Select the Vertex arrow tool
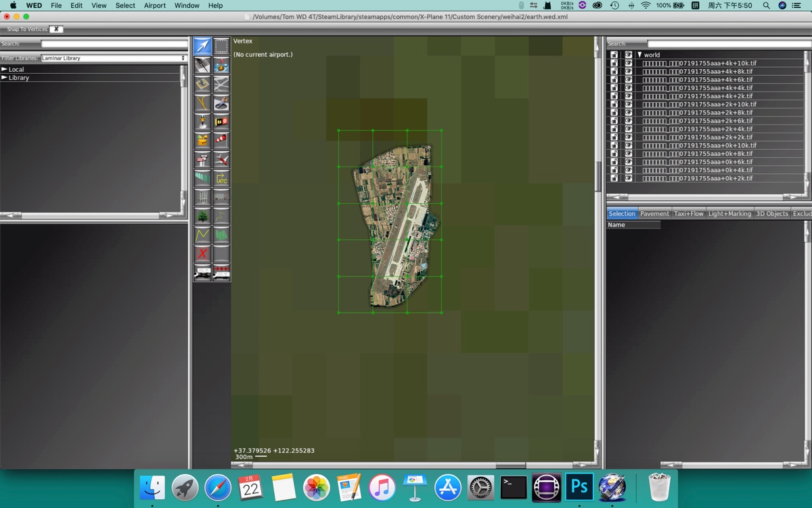This screenshot has width=812, height=508. (x=202, y=46)
